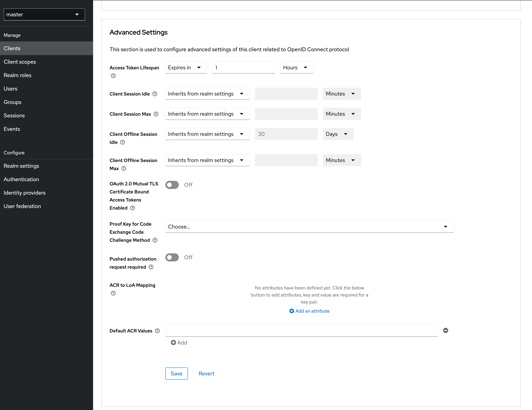Open the Proof Key Code Challenge Method dropdown
Viewport: 532px width, 410px height.
(x=309, y=226)
